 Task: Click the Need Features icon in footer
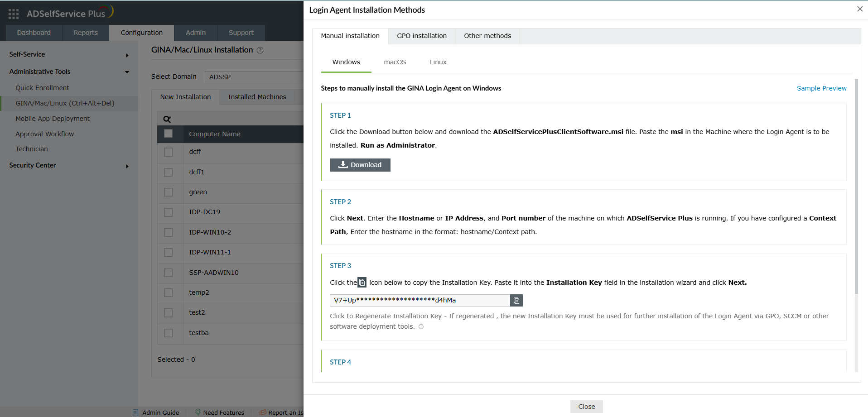[198, 412]
